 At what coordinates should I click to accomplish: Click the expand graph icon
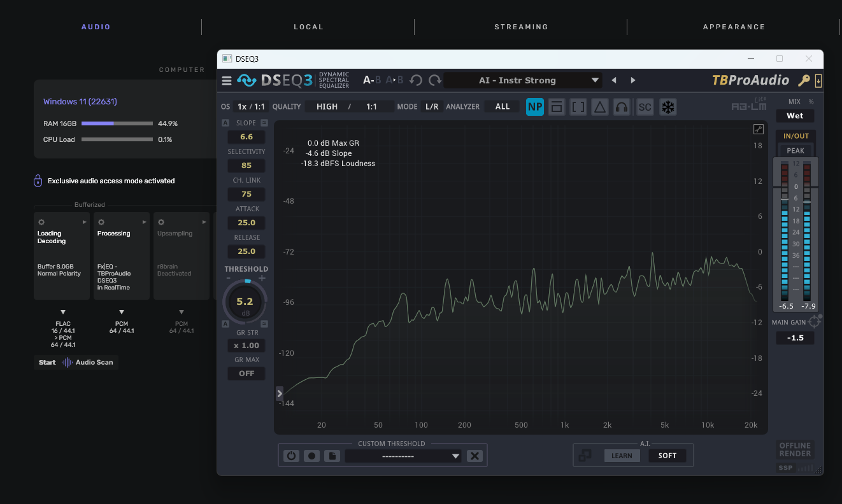click(x=759, y=129)
